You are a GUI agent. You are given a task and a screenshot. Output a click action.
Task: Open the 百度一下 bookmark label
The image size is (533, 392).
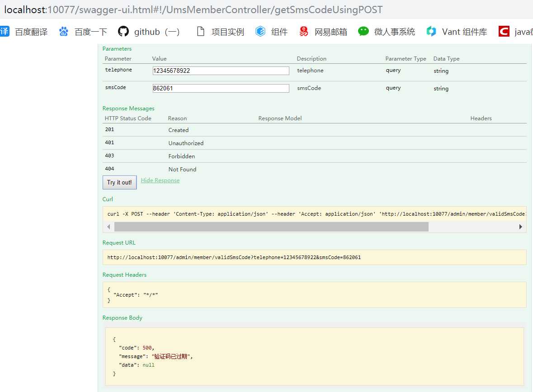(x=91, y=32)
